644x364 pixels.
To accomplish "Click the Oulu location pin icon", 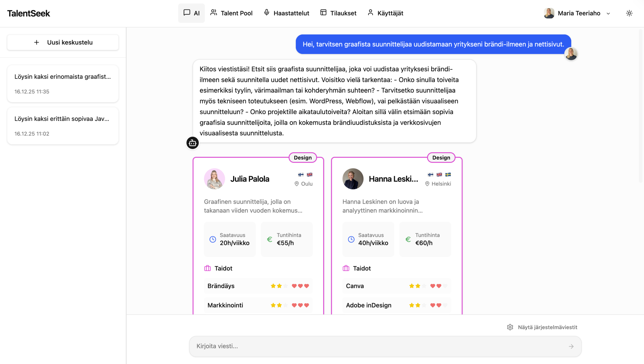I will point(297,184).
